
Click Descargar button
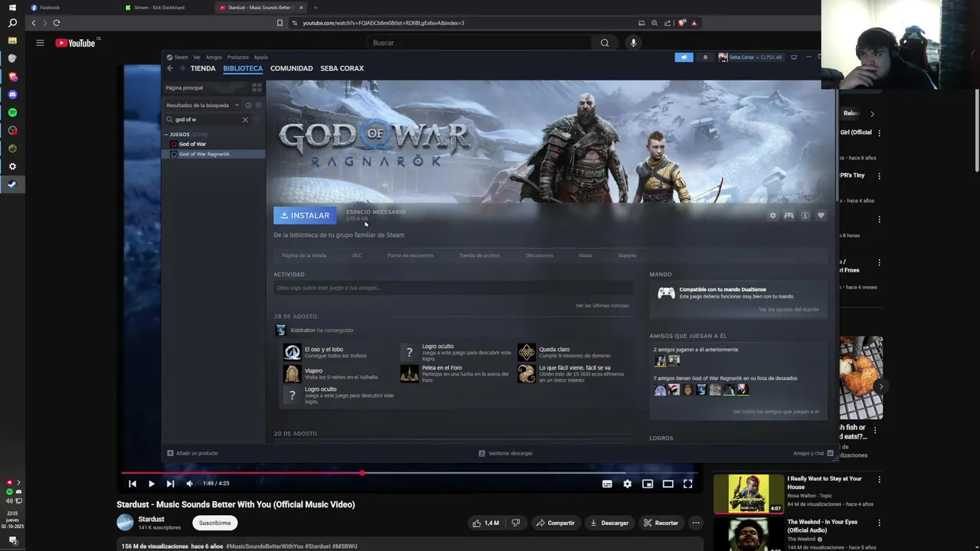(609, 523)
